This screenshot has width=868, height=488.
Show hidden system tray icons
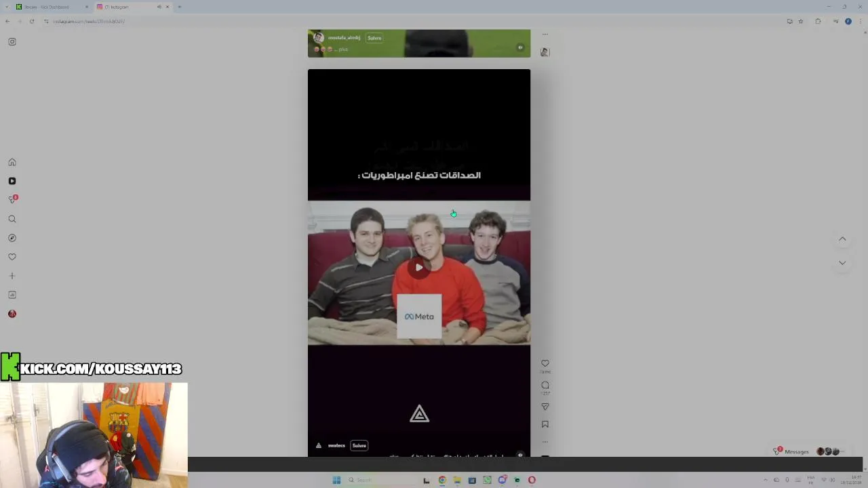766,480
